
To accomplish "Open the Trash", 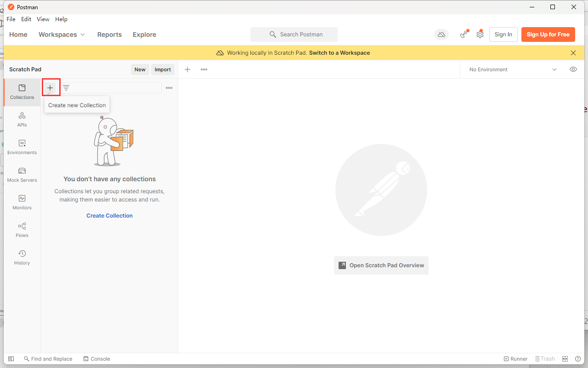I will point(545,359).
